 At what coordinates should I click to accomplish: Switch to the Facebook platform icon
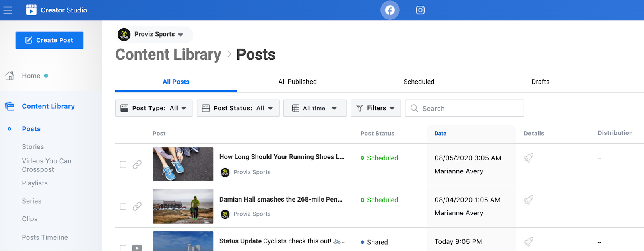coord(390,10)
